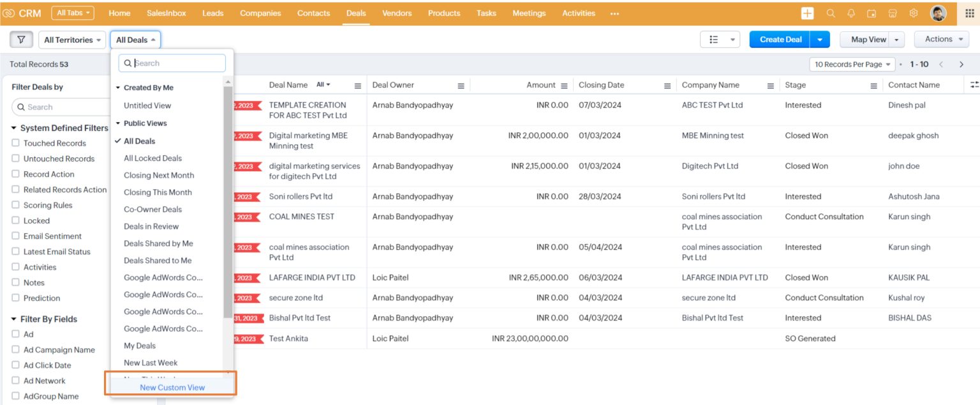Check the Ad Campaign Name field filter

click(x=16, y=349)
